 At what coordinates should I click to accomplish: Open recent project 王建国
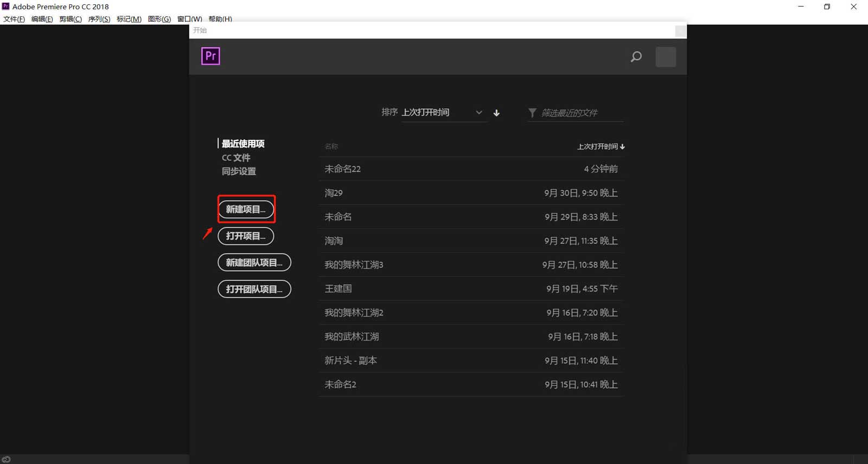click(x=471, y=288)
